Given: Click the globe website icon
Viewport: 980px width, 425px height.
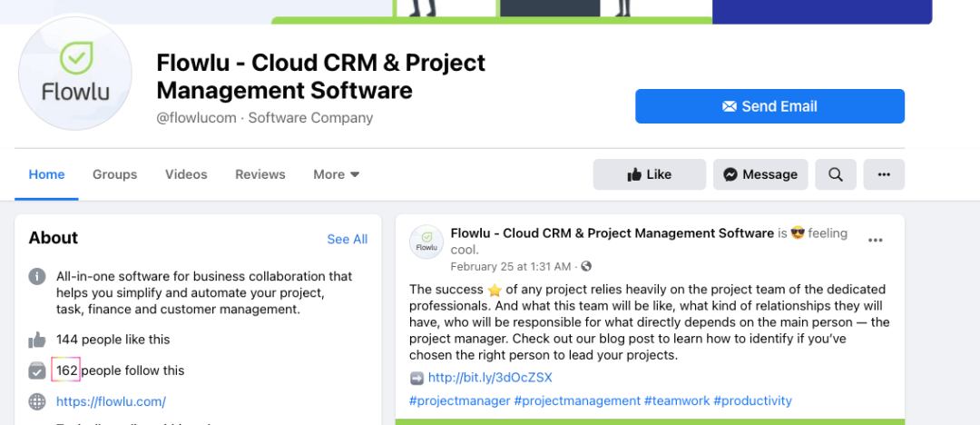Looking at the screenshot, I should (37, 401).
